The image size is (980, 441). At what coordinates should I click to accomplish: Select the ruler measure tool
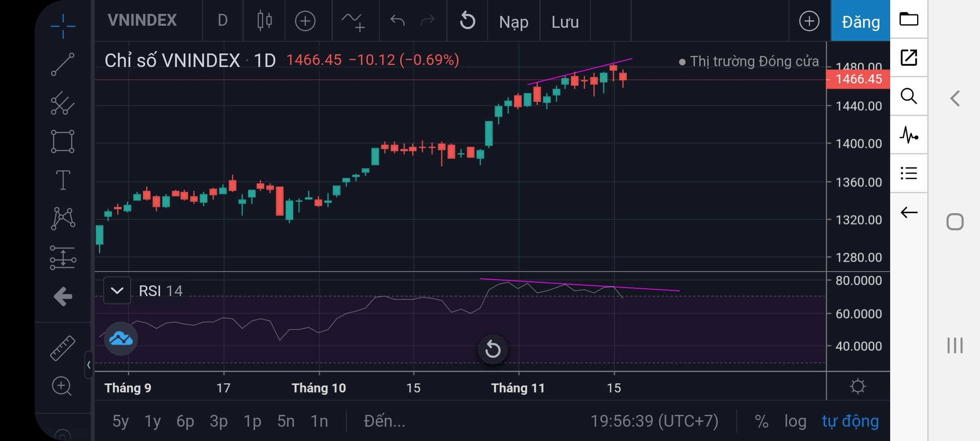pos(62,348)
